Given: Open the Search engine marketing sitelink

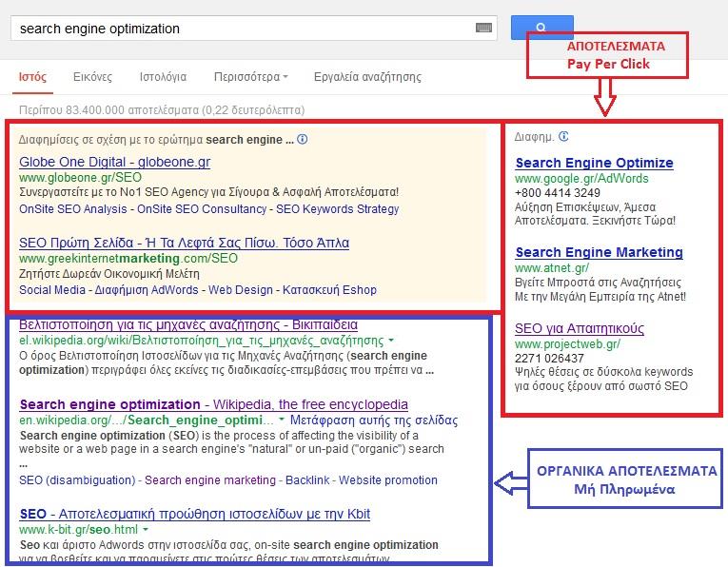Looking at the screenshot, I should pos(210,480).
